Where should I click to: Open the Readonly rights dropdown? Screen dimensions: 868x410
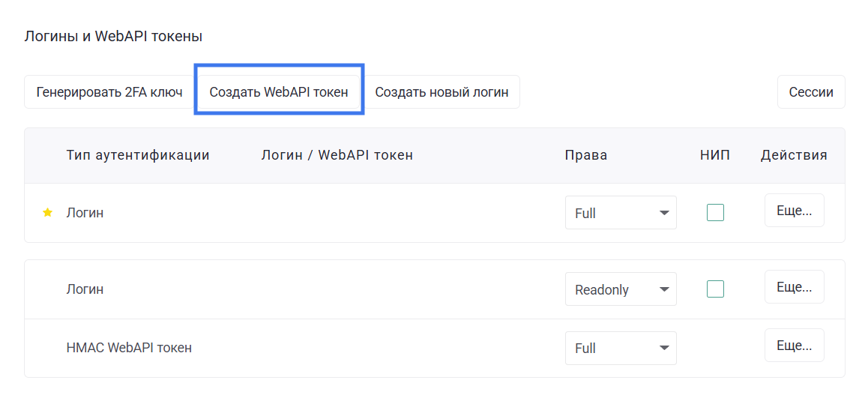pyautogui.click(x=621, y=289)
